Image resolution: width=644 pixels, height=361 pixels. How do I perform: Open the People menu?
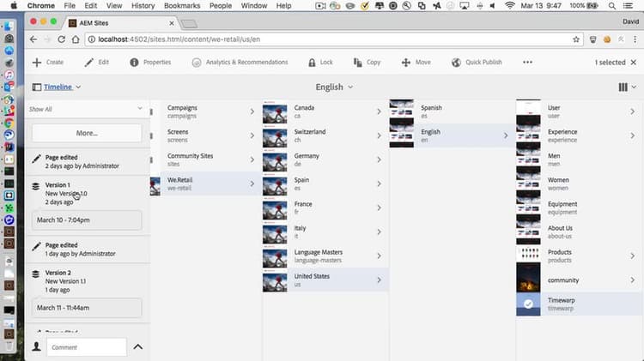click(x=221, y=6)
